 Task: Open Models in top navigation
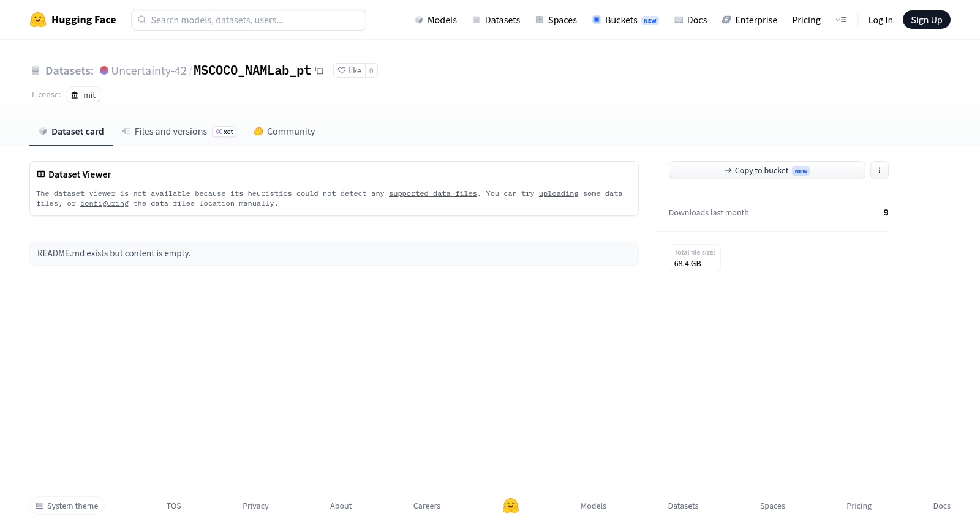click(x=436, y=20)
